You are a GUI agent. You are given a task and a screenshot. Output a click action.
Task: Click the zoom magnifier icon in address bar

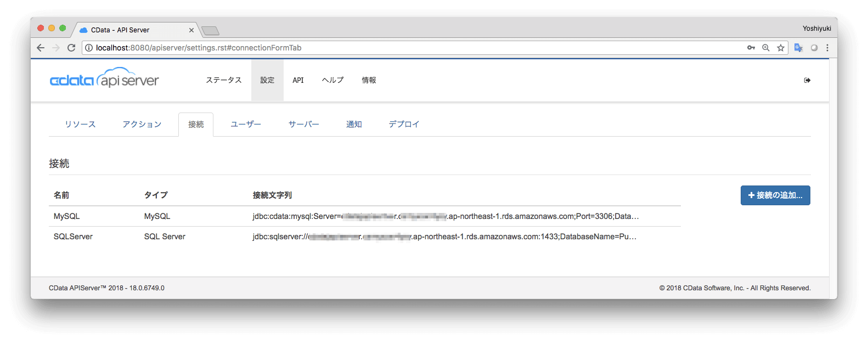click(x=766, y=48)
